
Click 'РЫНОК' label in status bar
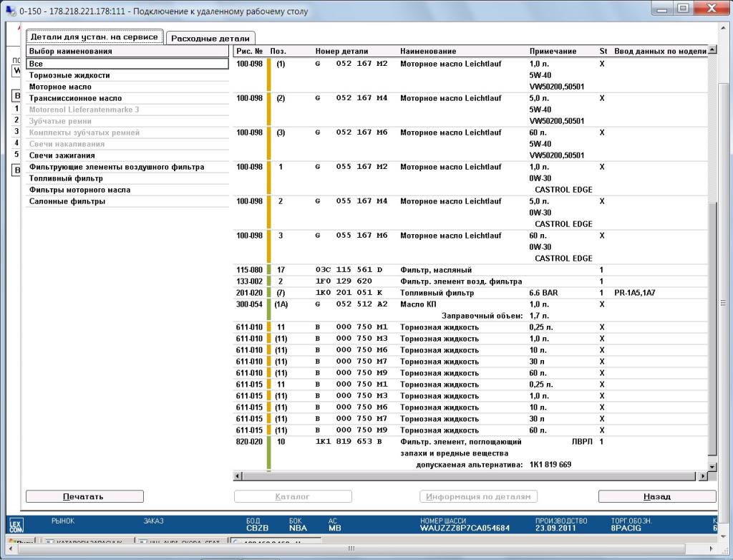click(63, 521)
